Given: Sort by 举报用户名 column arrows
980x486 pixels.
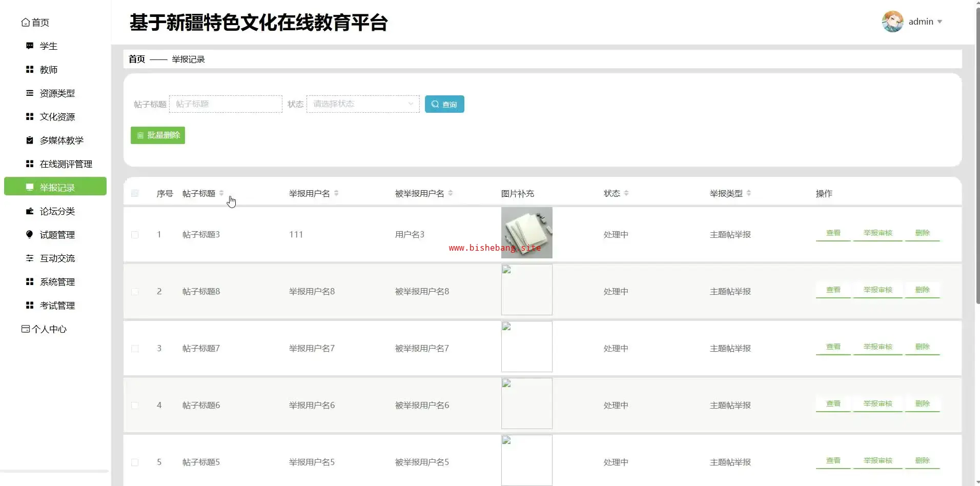Looking at the screenshot, I should [x=336, y=193].
